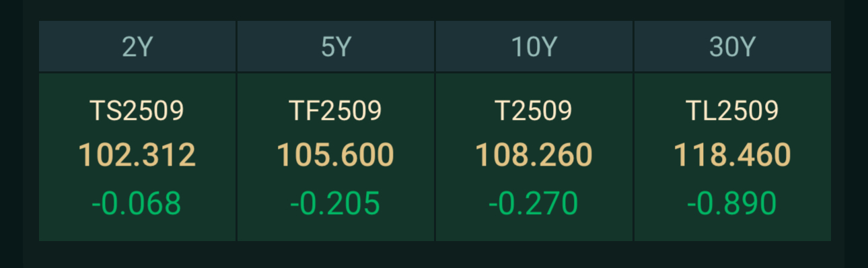Viewport: 868px width, 268px height.
Task: View the 30Y futures quote tile
Action: click(733, 157)
